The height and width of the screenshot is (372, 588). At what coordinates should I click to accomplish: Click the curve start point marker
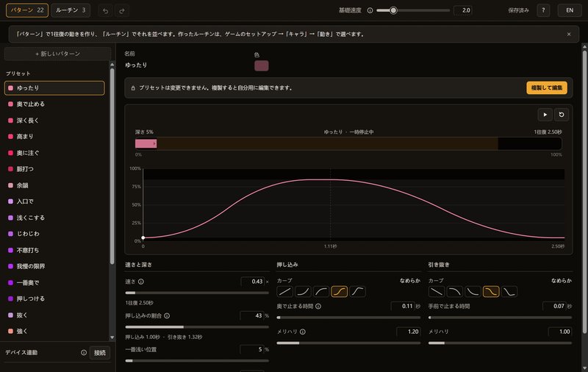pos(143,237)
